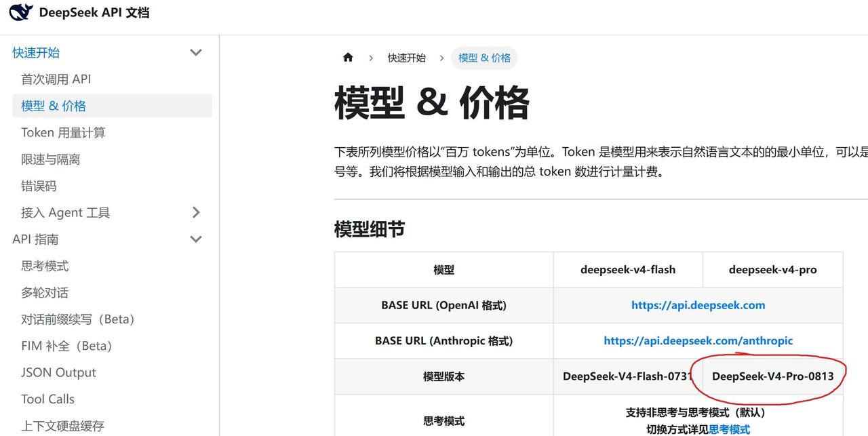Click the 模型 & 价格 page heading
The width and height of the screenshot is (868, 436).
[431, 103]
